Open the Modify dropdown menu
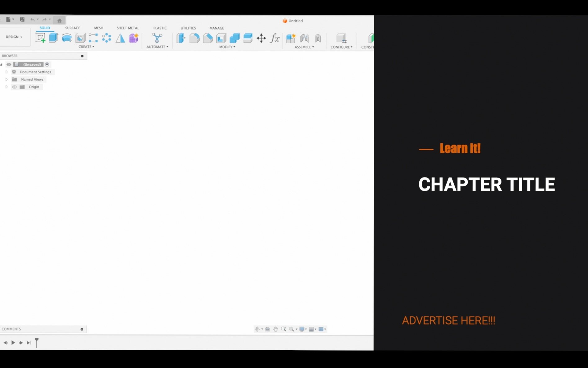This screenshot has width=588, height=368. [x=227, y=47]
